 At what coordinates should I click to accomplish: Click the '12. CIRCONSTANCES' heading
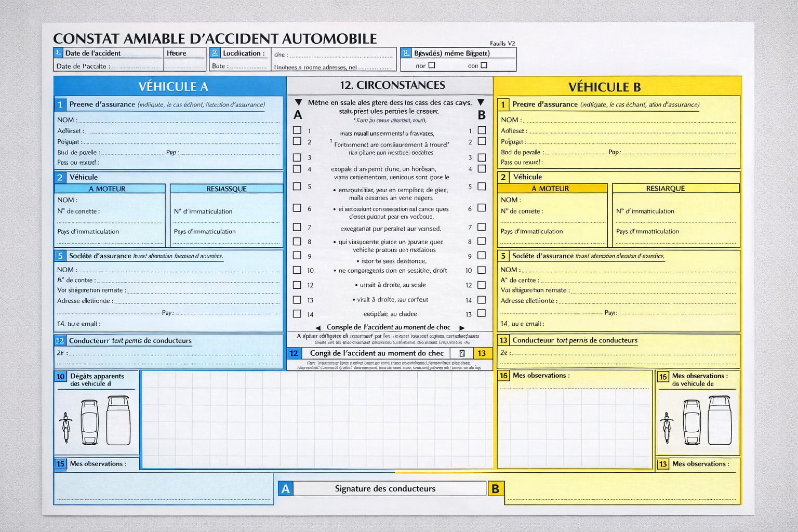click(x=392, y=85)
